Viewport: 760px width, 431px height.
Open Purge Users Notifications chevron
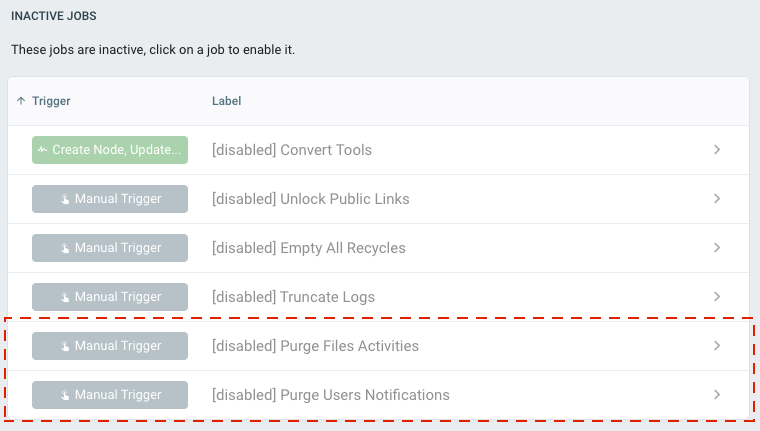(x=717, y=395)
